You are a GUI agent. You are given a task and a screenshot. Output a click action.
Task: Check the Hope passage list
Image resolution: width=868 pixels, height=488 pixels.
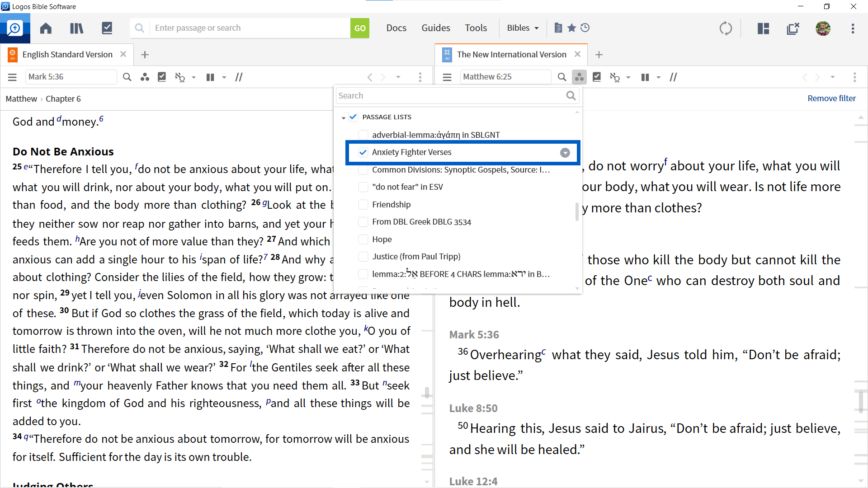363,239
